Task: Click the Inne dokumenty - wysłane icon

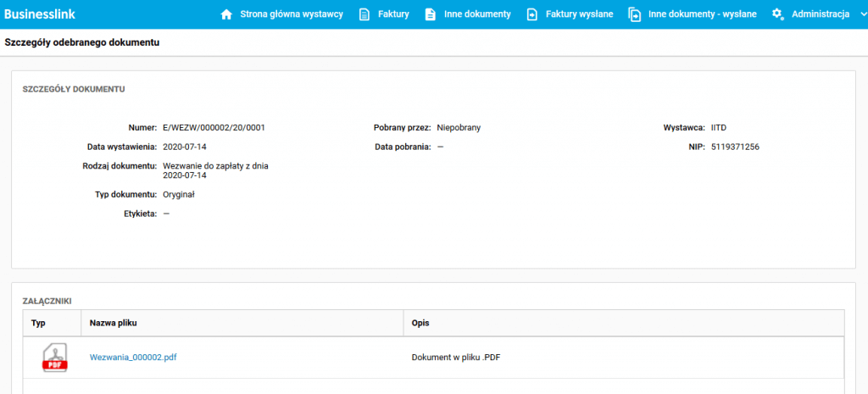Action: (x=635, y=14)
